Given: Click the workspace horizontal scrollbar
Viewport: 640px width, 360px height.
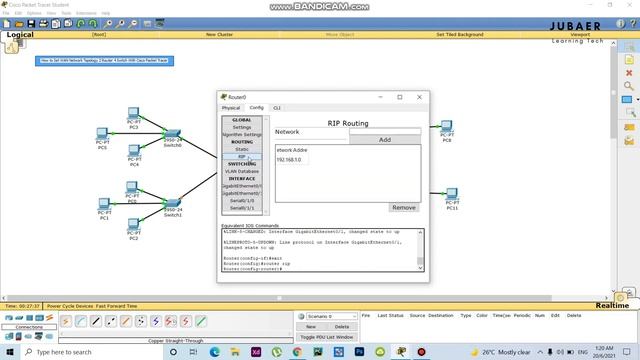Looking at the screenshot, I should click(x=279, y=298).
